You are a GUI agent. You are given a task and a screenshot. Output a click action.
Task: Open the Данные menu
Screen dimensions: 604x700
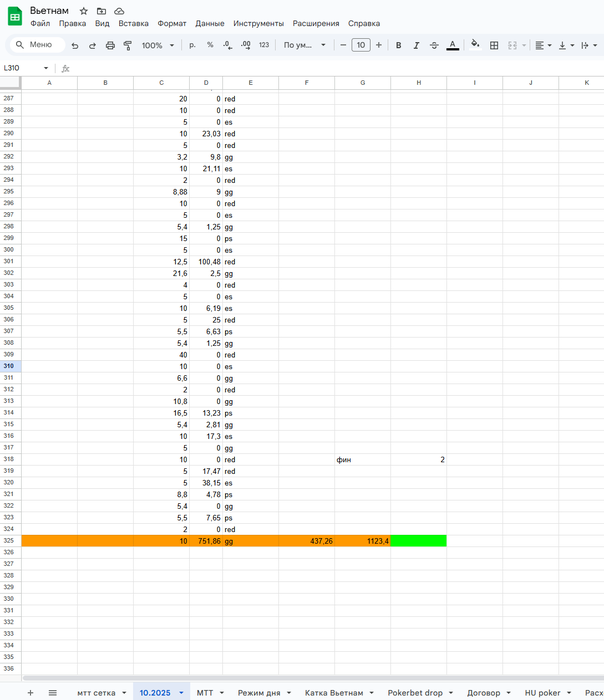(x=210, y=24)
